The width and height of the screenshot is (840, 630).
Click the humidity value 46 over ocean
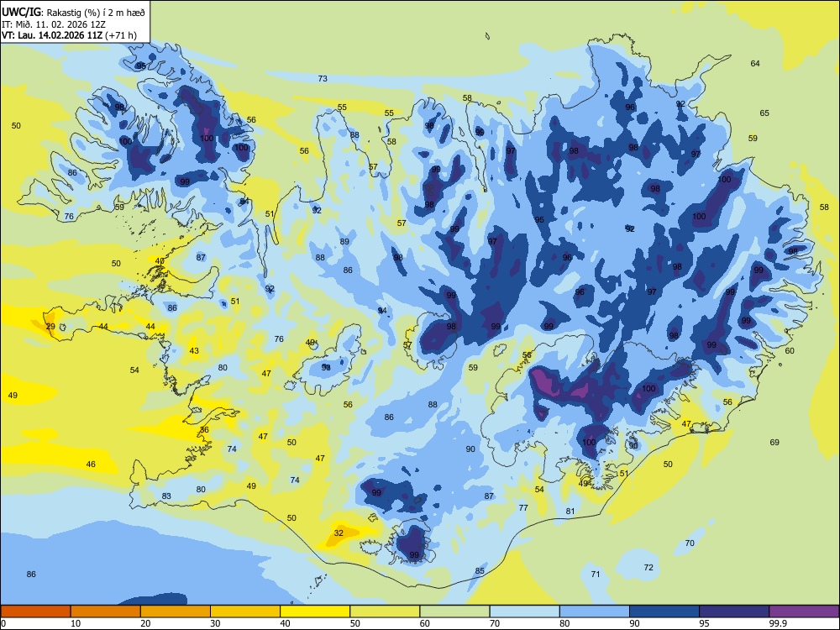point(91,464)
